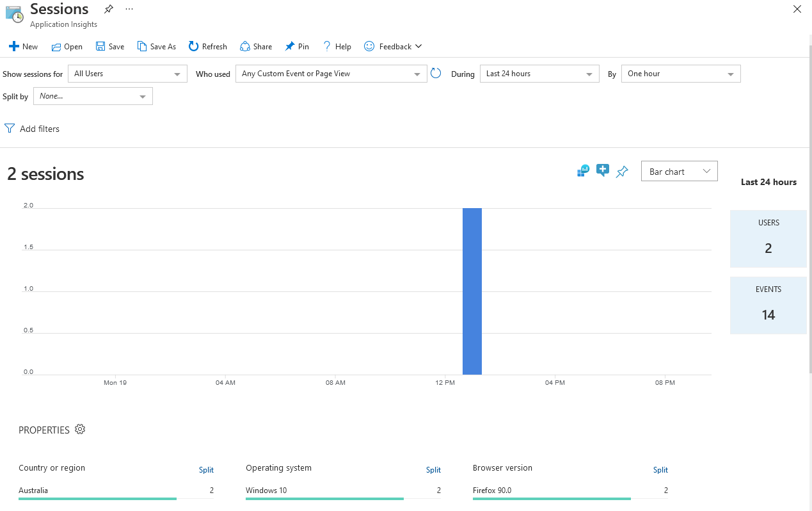Share this Application Insights report
Screen dimensions: 812x511
coord(255,46)
